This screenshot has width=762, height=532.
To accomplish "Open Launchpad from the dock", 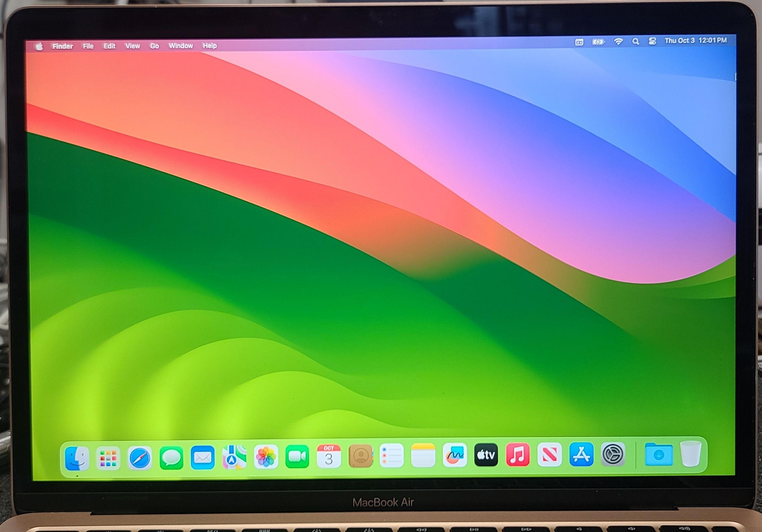I will [x=108, y=458].
